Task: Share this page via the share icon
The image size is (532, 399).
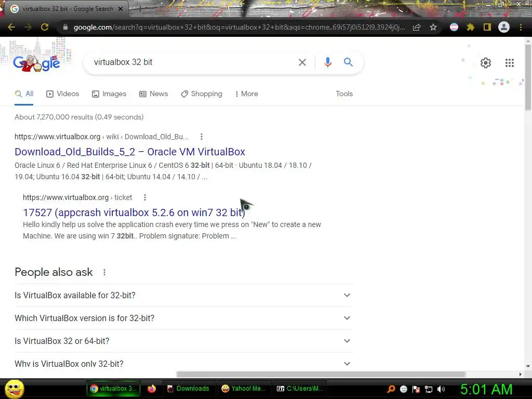Action: pyautogui.click(x=417, y=27)
